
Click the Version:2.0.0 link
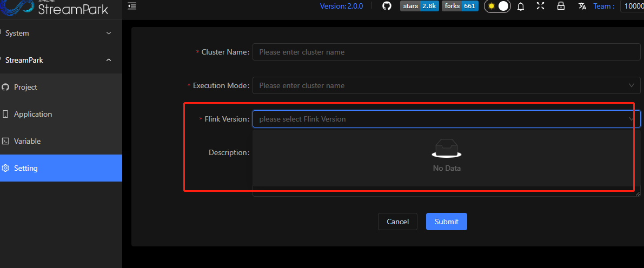[341, 6]
